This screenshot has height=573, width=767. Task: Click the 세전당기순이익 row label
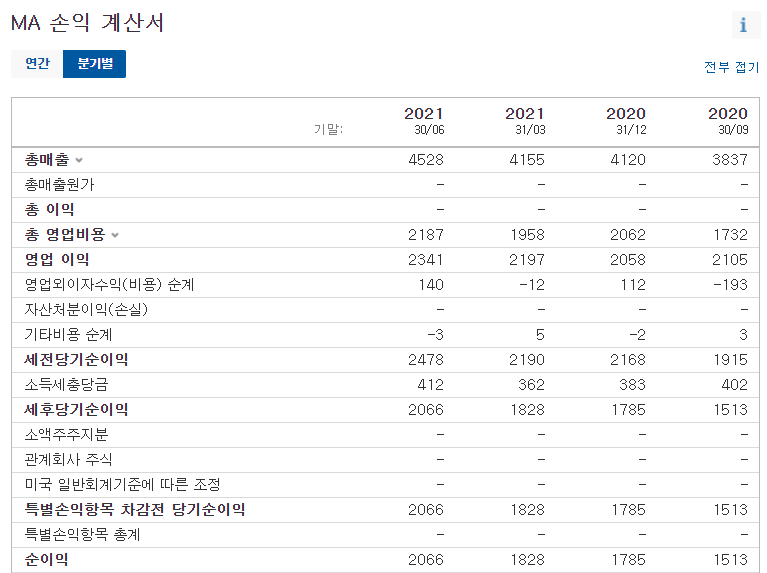[x=76, y=360]
